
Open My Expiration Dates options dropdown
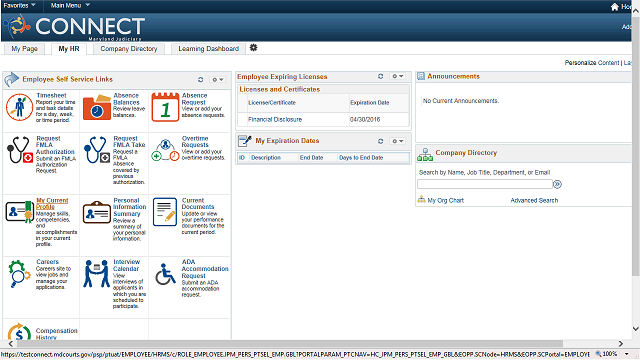398,141
